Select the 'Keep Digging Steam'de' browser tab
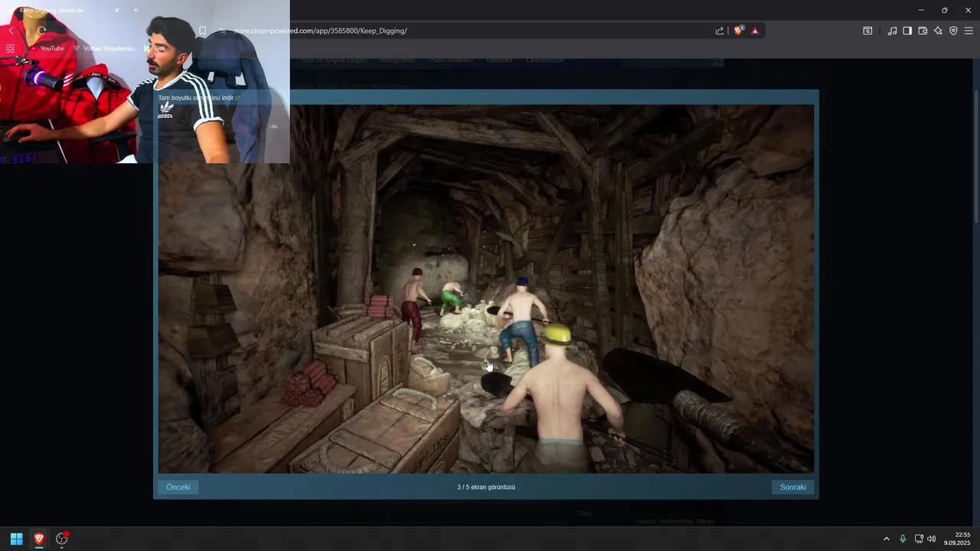This screenshot has height=551, width=980. coord(64,10)
